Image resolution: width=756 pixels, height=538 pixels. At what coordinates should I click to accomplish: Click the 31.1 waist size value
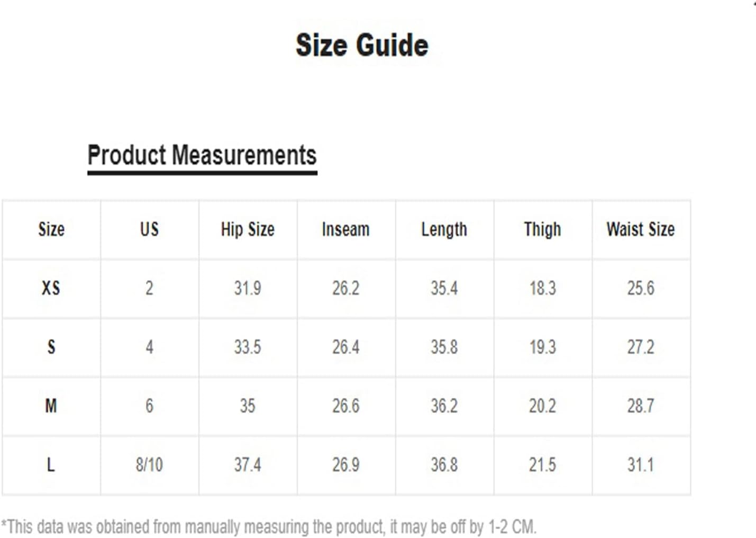pos(641,464)
